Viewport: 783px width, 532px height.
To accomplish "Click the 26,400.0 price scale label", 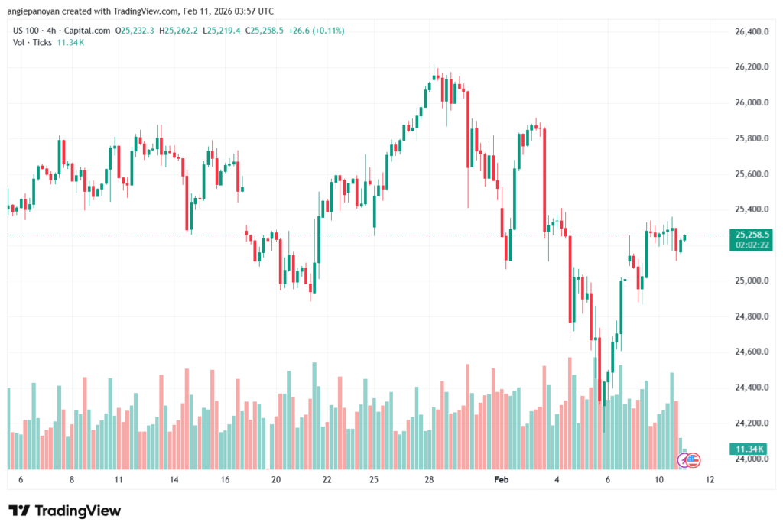I will coord(750,32).
